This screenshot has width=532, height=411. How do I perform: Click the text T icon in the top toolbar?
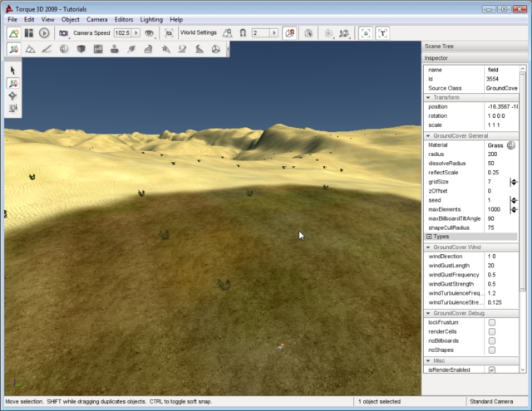(382, 33)
